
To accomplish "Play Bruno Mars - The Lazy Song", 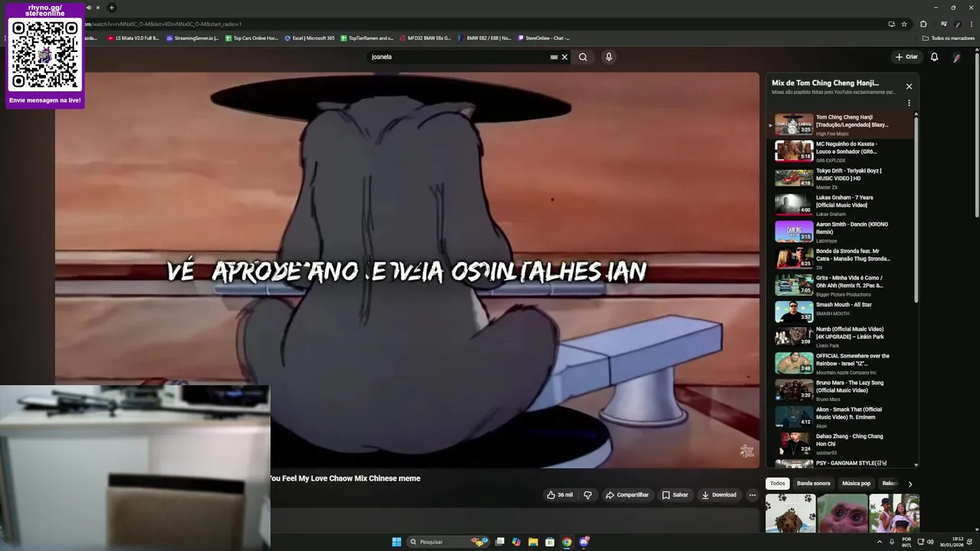I will click(841, 390).
